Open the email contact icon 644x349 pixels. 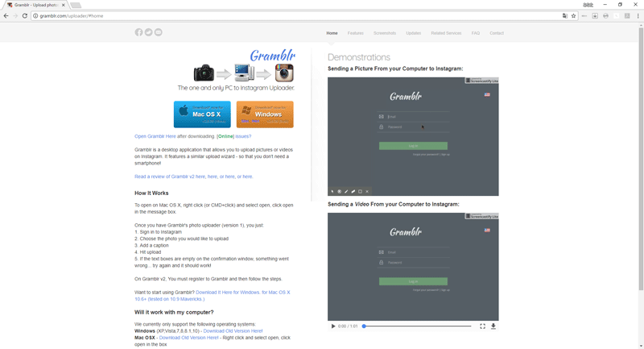click(158, 32)
